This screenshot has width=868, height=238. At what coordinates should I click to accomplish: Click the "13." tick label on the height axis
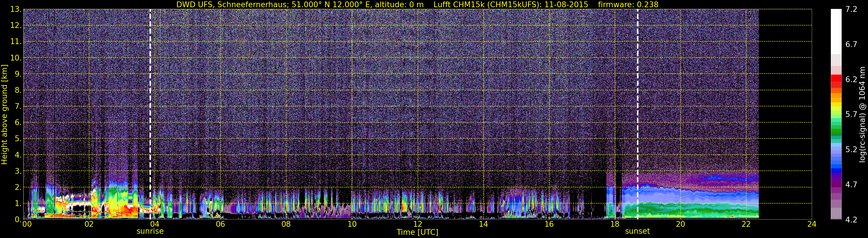[16, 10]
